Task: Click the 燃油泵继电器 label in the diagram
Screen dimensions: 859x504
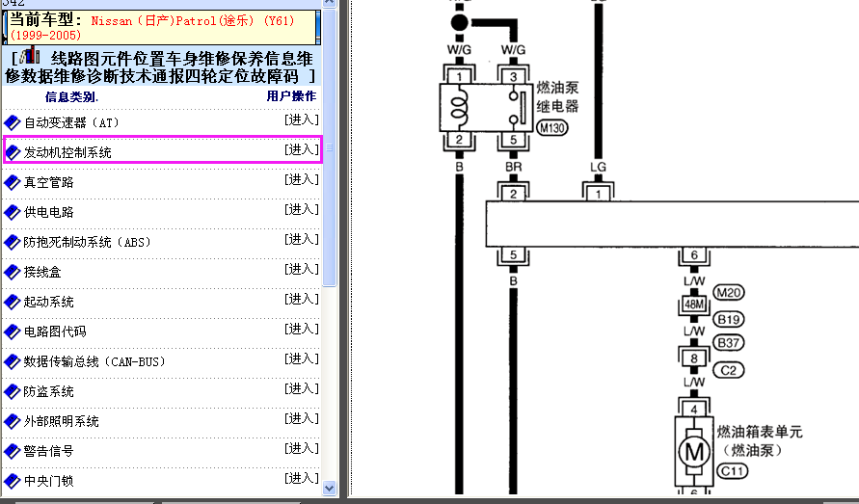Action: [x=557, y=97]
